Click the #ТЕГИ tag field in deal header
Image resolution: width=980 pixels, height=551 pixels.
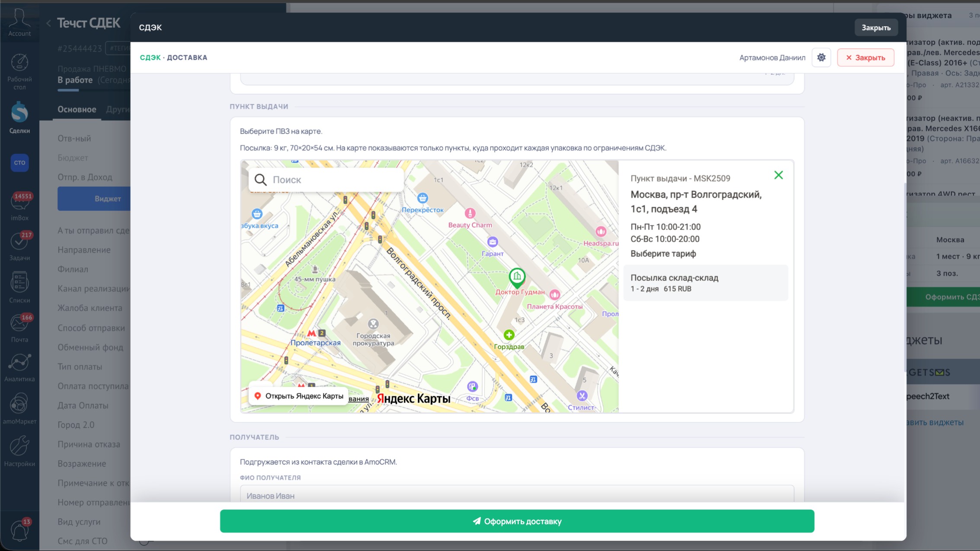click(x=119, y=48)
